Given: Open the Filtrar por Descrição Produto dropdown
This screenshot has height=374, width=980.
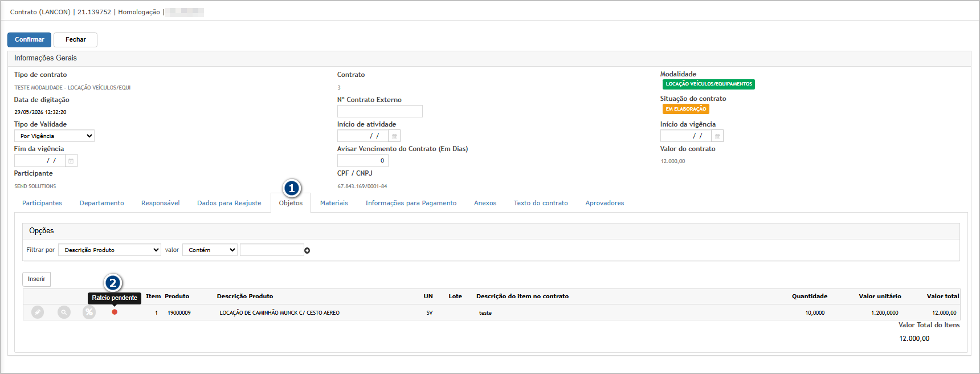Looking at the screenshot, I should pyautogui.click(x=109, y=250).
